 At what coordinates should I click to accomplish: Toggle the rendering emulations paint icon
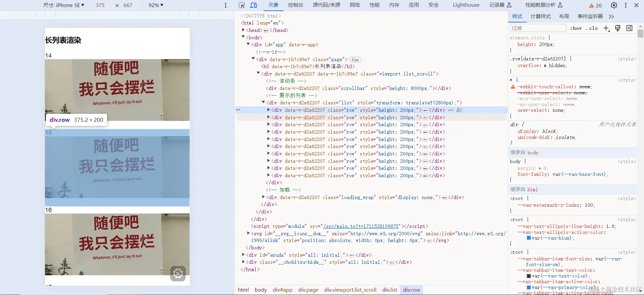618,28
